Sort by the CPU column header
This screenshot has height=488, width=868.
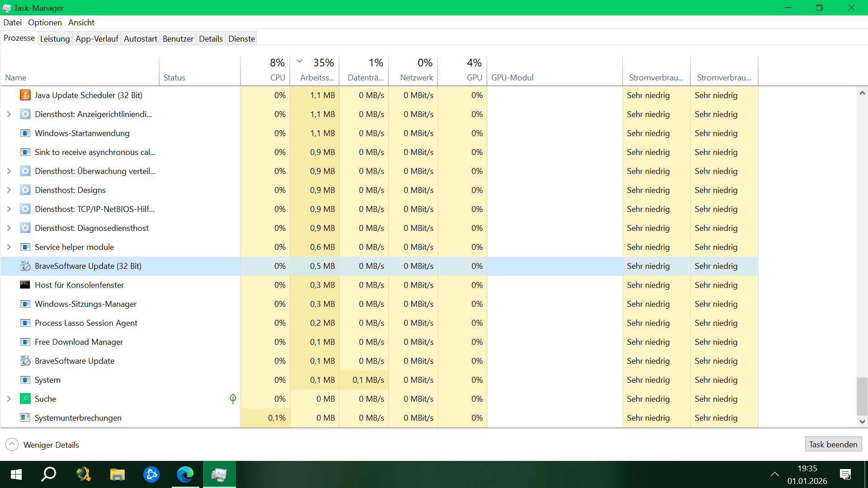[277, 77]
